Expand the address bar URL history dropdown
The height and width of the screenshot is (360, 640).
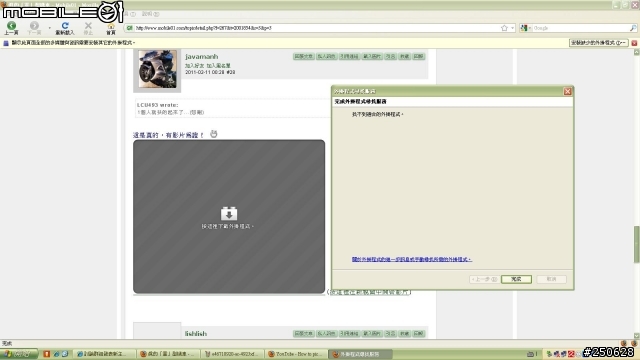pyautogui.click(x=512, y=28)
